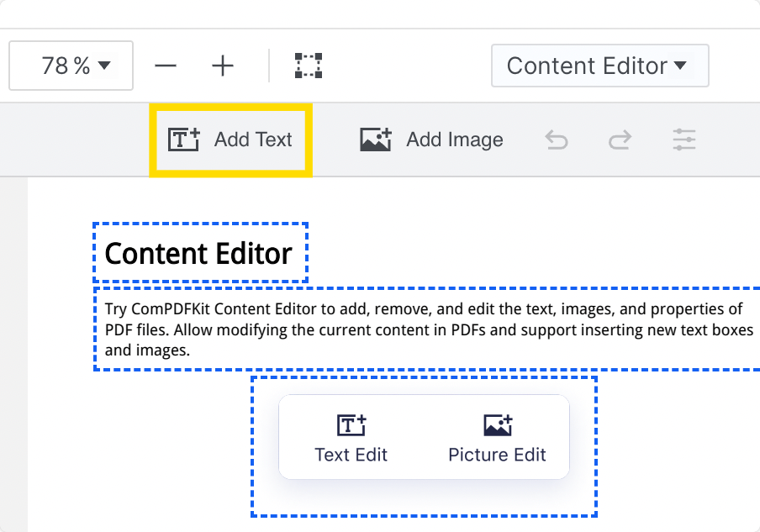This screenshot has height=532, width=760.
Task: Click the Add Image button
Action: pyautogui.click(x=431, y=140)
